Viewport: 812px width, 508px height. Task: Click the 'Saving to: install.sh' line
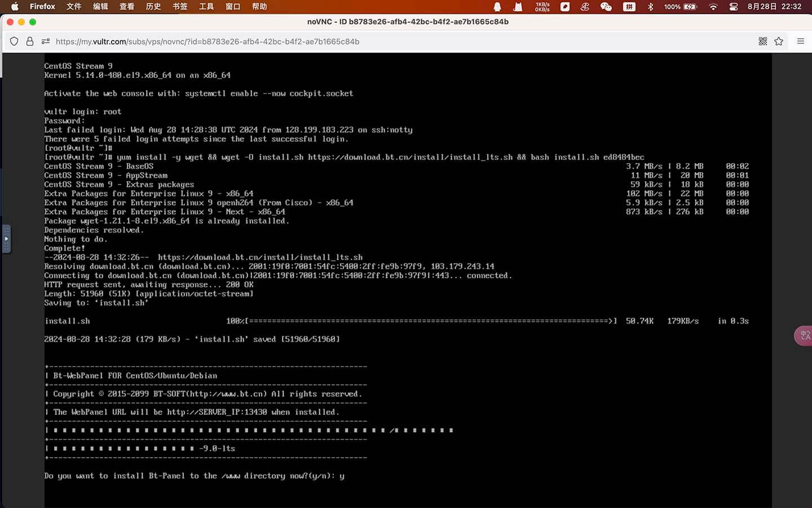click(96, 303)
